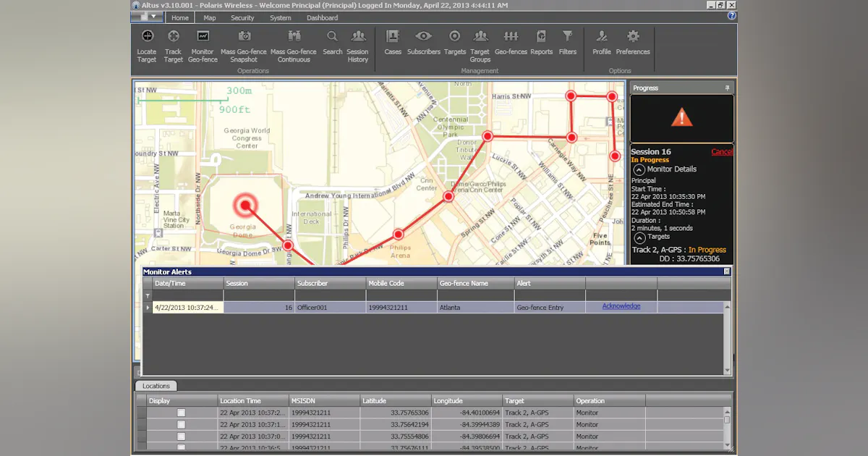Open the Targets management icon
Image resolution: width=868 pixels, height=456 pixels.
pos(454,36)
